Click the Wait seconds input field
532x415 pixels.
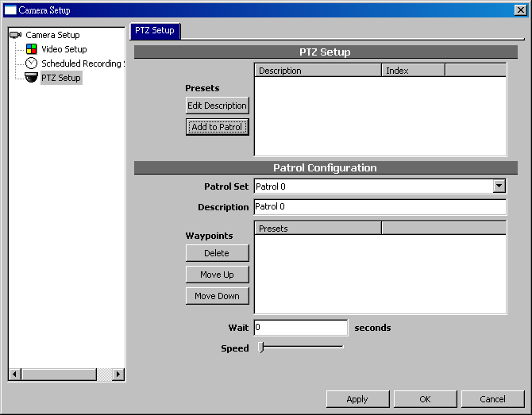(300, 327)
